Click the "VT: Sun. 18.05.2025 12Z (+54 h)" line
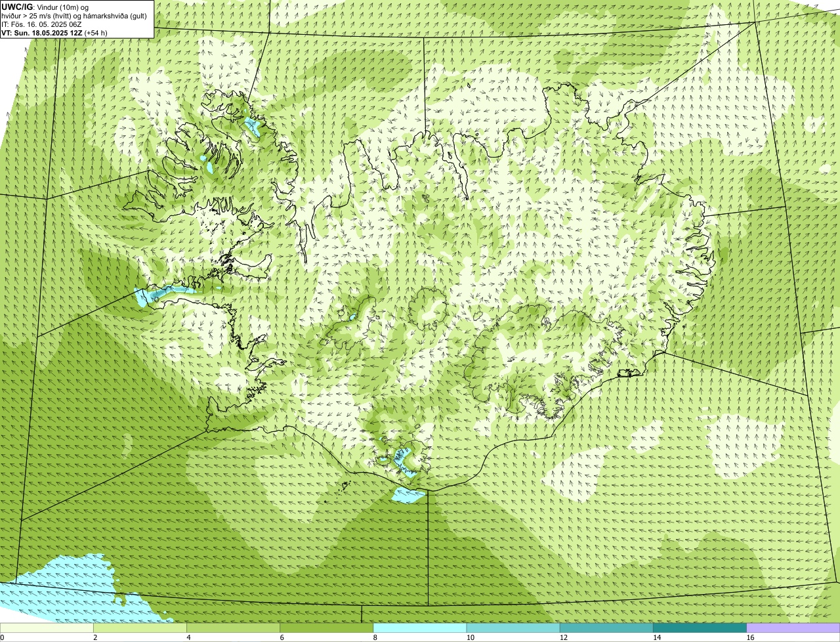 [54, 32]
